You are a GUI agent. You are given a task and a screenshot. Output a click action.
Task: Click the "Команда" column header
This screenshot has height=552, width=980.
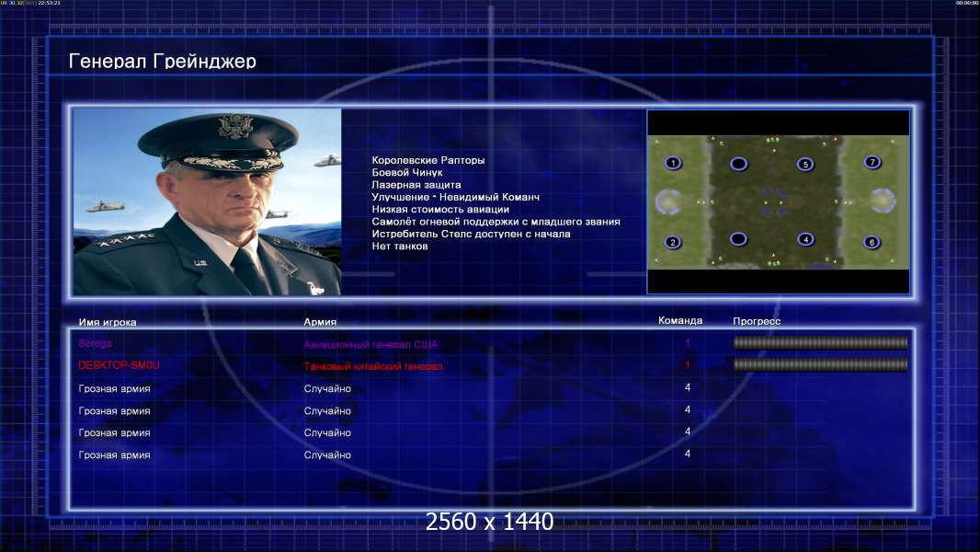tap(680, 321)
